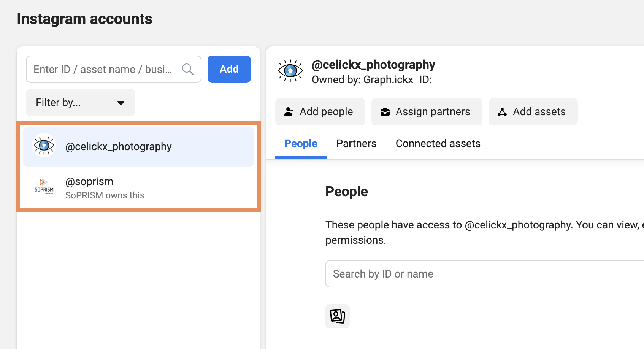Focus the Enter ID / asset name search field
Image resolution: width=644 pixels, height=349 pixels.
click(x=114, y=69)
